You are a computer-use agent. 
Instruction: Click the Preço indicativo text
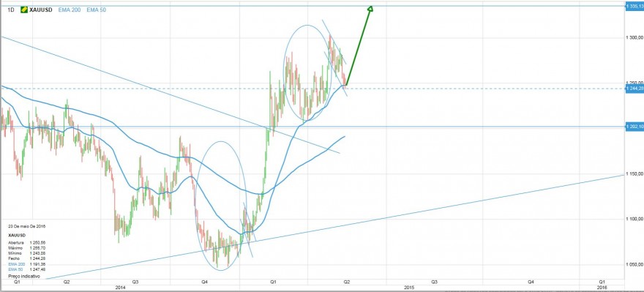(24, 277)
